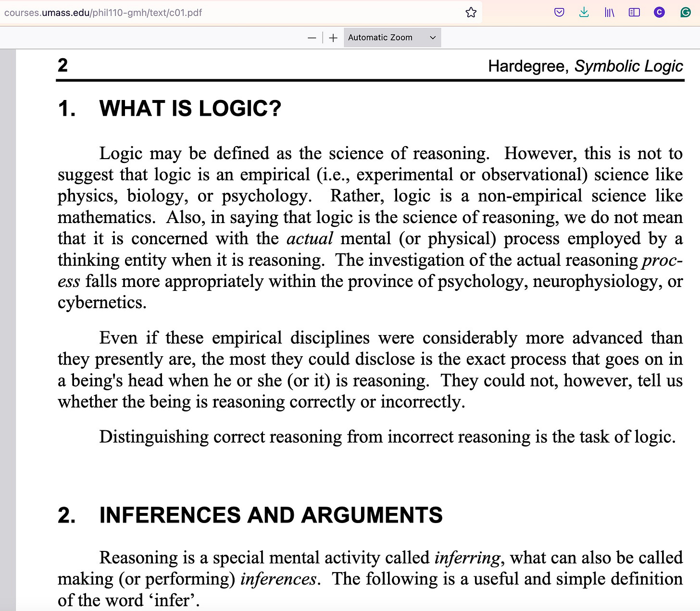Click the word 'neurophysiology' in the paragraph
The image size is (700, 611).
click(x=595, y=281)
